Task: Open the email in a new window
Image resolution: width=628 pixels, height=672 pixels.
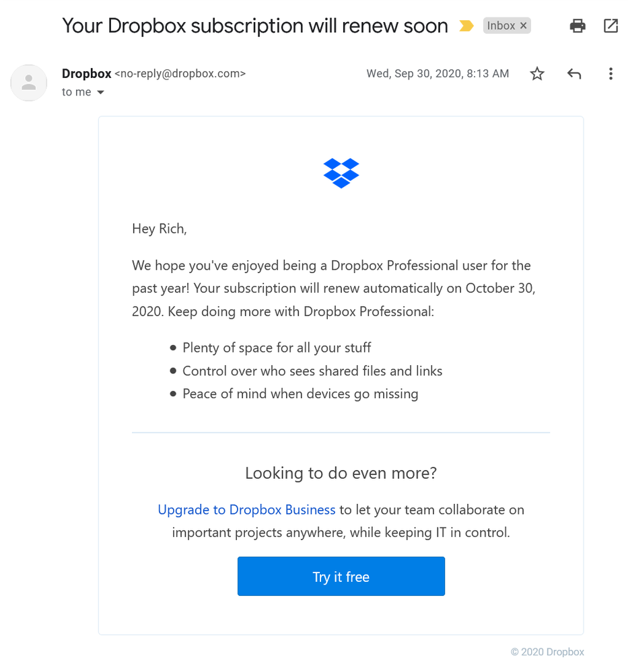Action: click(x=610, y=26)
